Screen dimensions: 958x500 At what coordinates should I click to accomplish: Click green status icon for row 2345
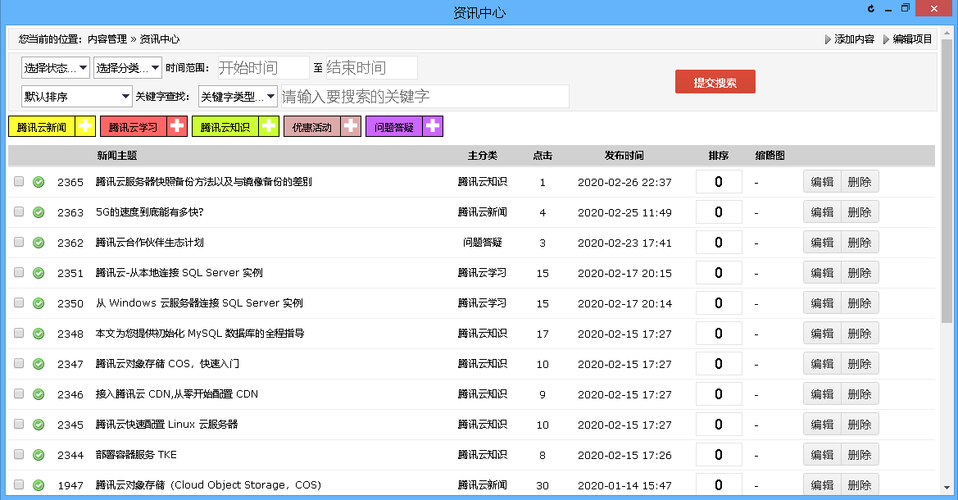pyautogui.click(x=38, y=424)
